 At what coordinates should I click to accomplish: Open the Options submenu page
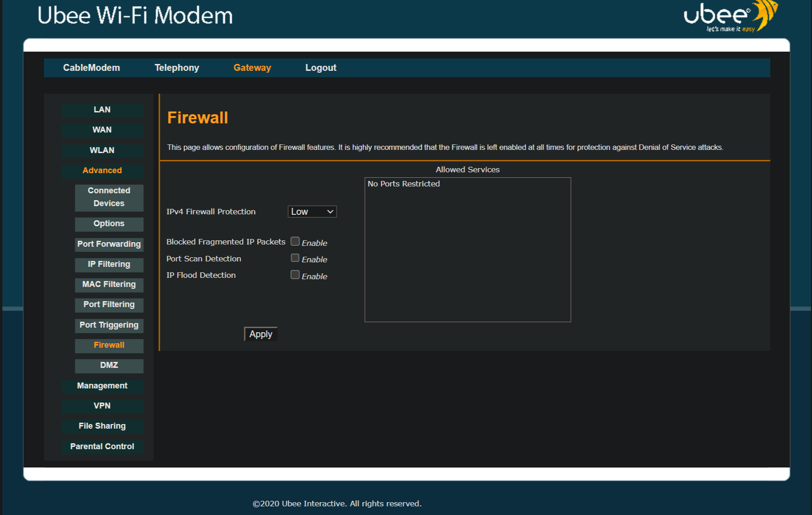(109, 223)
